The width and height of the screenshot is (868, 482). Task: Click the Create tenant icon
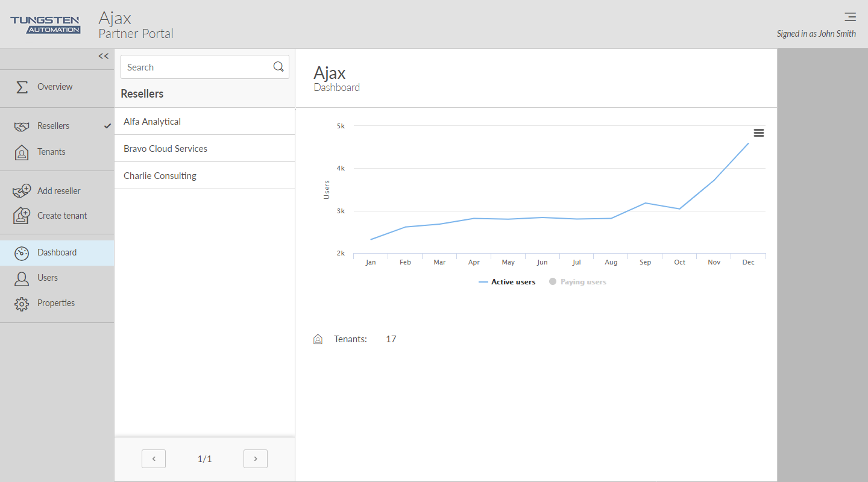click(22, 216)
